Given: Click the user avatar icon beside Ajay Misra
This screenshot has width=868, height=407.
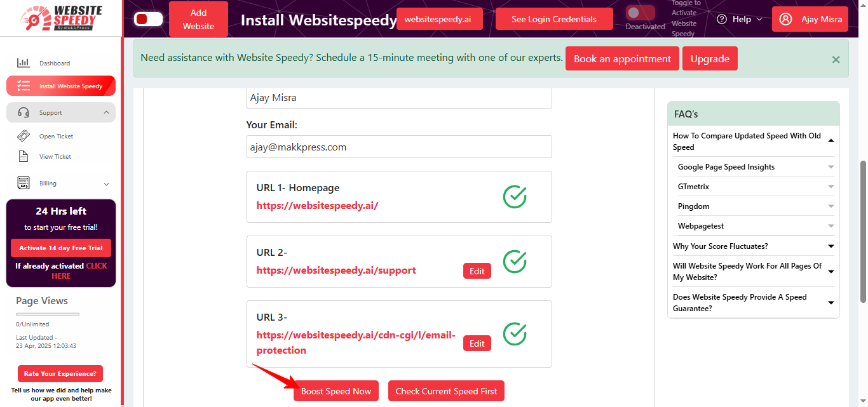Looking at the screenshot, I should 786,19.
